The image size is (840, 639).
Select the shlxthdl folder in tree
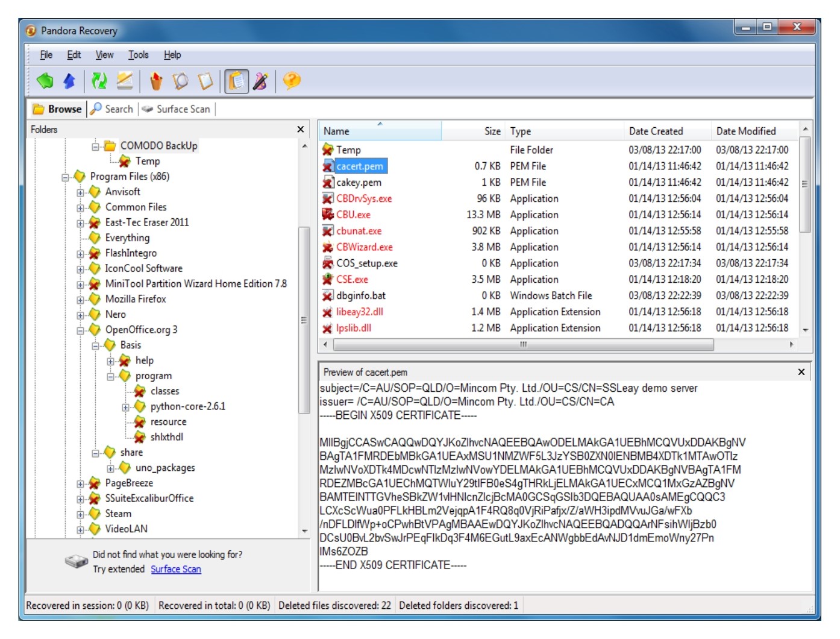(167, 437)
